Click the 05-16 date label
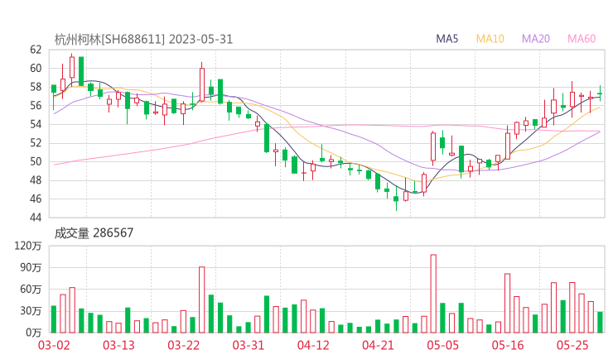The height and width of the screenshot is (364, 613). (508, 345)
